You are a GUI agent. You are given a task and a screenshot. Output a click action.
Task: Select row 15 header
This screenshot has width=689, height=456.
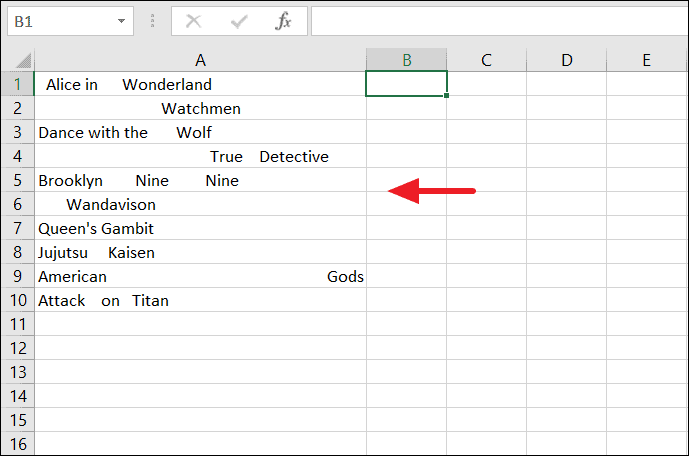(x=18, y=420)
